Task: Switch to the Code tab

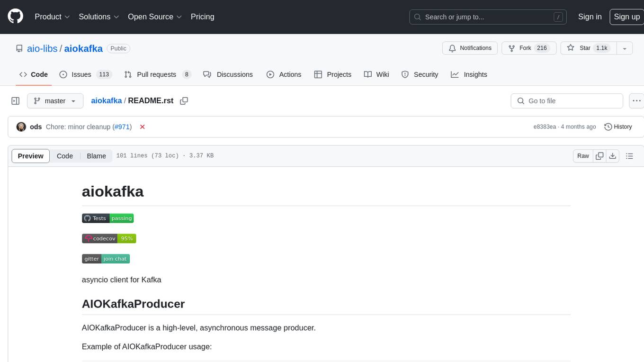Action: click(x=34, y=74)
